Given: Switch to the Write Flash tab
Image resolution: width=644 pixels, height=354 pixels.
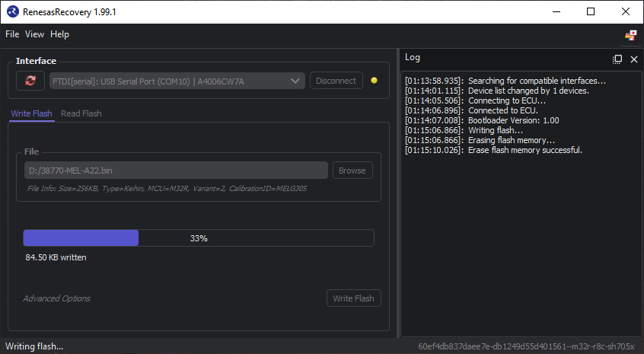Looking at the screenshot, I should pos(32,113).
